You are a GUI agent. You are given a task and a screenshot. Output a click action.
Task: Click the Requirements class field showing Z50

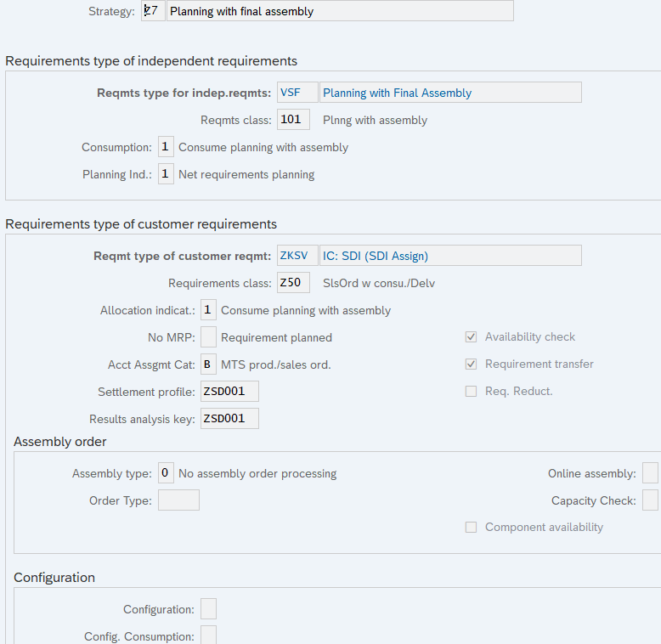click(x=293, y=283)
